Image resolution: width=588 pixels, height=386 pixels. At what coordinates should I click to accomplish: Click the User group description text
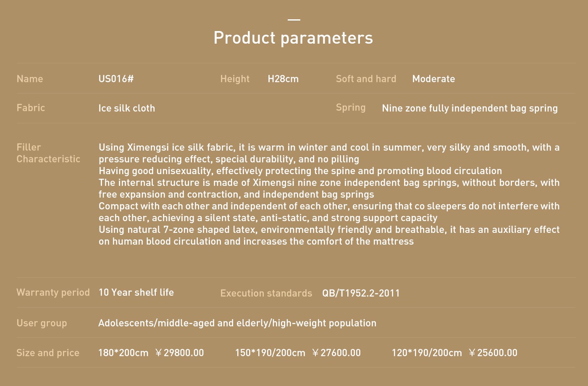pos(237,323)
